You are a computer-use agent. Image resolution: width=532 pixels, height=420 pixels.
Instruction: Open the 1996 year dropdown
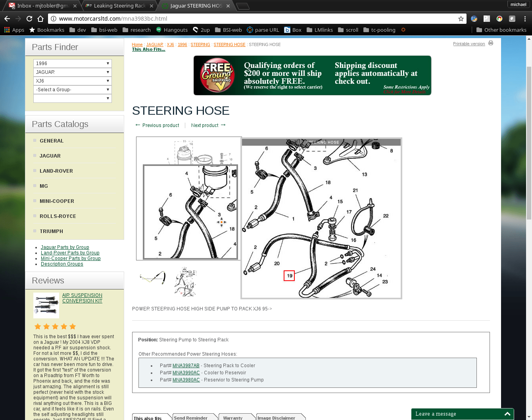click(73, 64)
